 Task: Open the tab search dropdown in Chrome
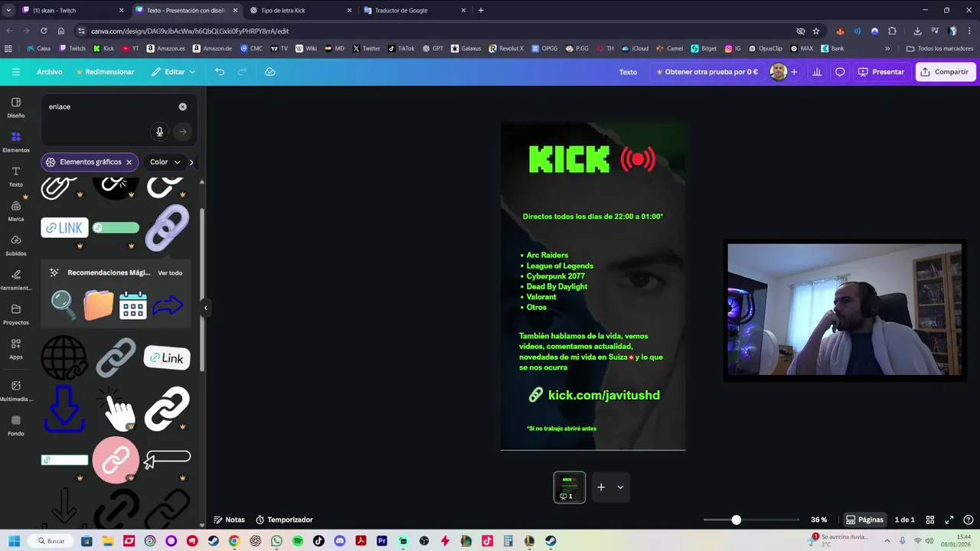(8, 11)
